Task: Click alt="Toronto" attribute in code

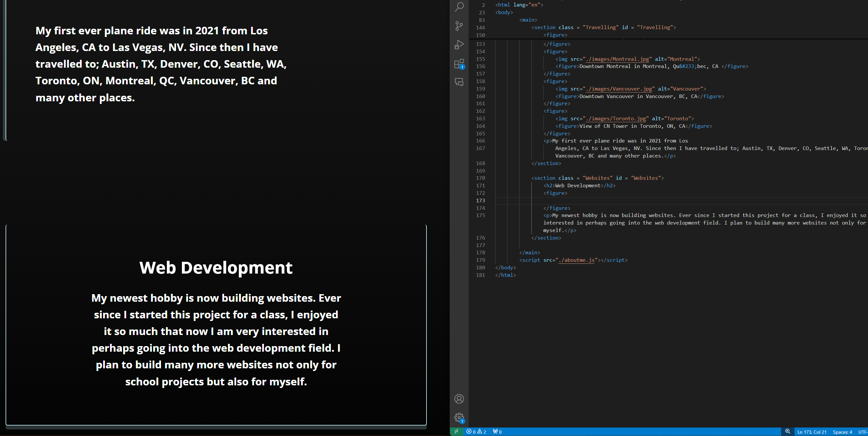Action: pyautogui.click(x=671, y=119)
